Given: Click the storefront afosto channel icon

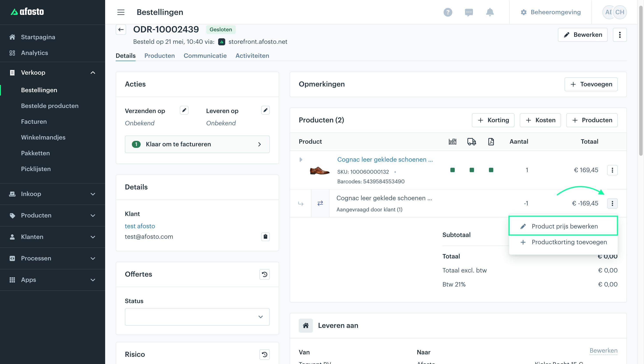Looking at the screenshot, I should point(221,42).
